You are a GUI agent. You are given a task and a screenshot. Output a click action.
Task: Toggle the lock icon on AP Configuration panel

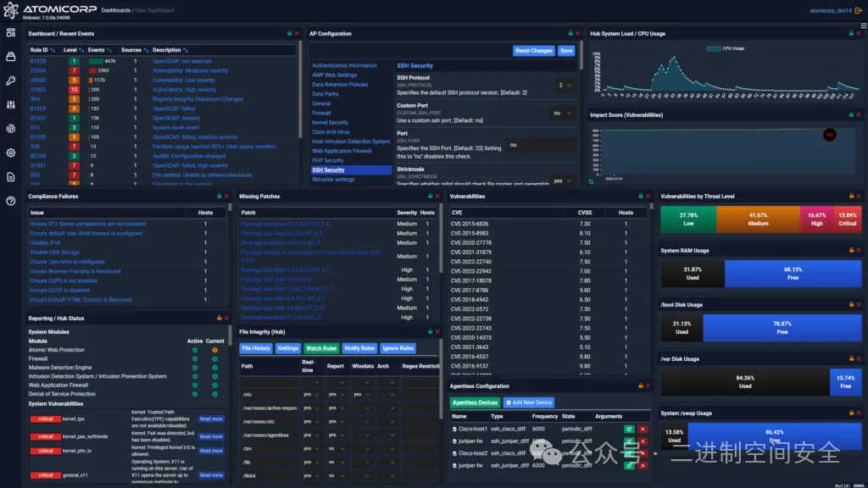[x=569, y=34]
